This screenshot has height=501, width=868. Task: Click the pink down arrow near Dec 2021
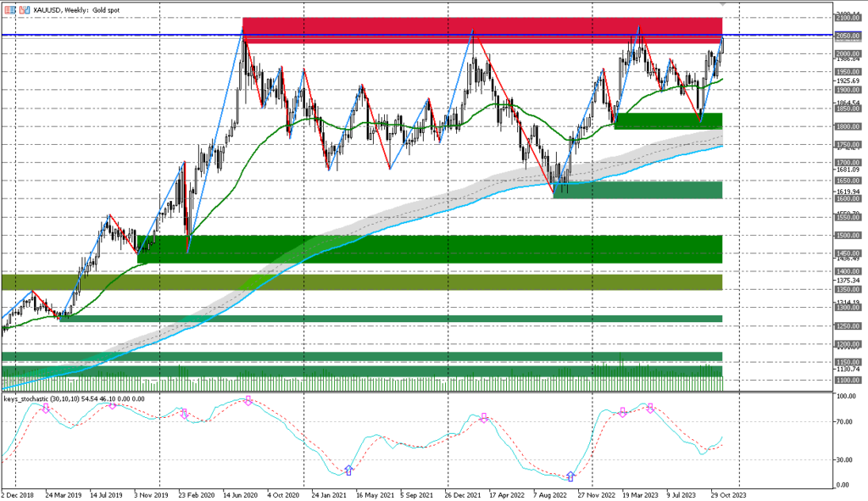[x=484, y=417]
